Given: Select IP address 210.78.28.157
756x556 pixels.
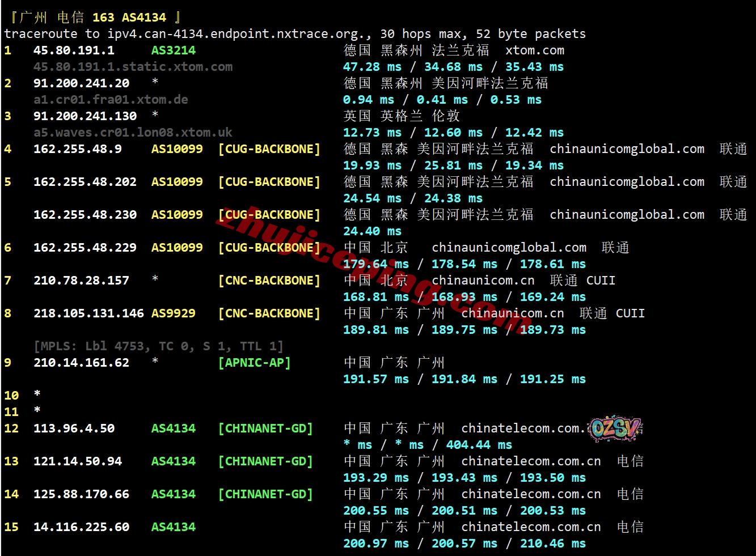Looking at the screenshot, I should 81,281.
